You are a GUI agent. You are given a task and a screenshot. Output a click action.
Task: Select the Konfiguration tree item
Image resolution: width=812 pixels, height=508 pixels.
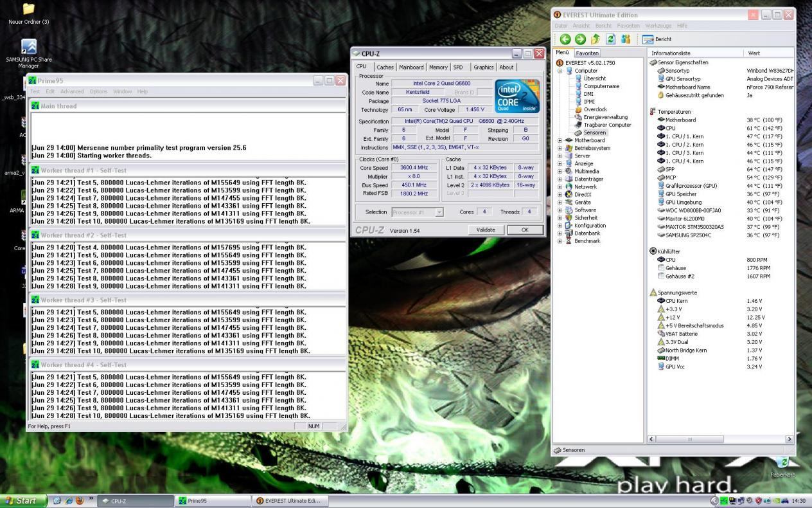click(590, 226)
